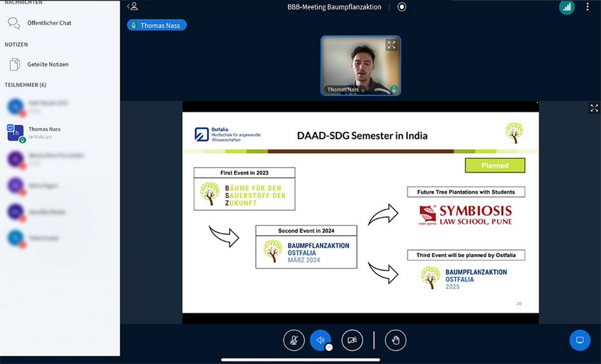This screenshot has height=364, width=601.
Task: Click the shared notes document icon
Action: 15,64
